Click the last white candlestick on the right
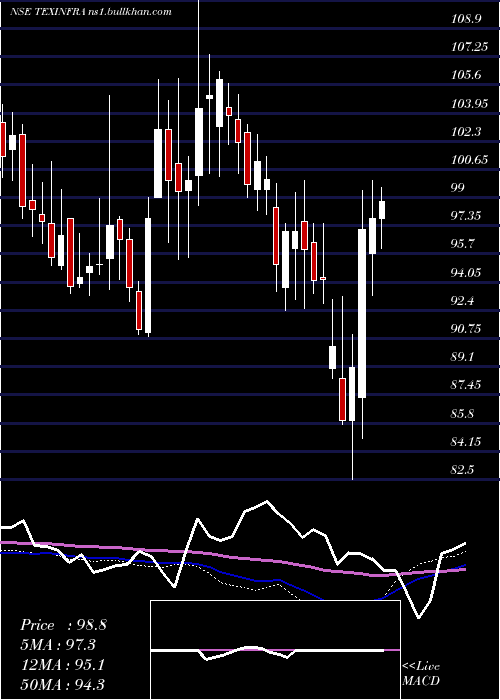The image size is (500, 700). coord(382,210)
